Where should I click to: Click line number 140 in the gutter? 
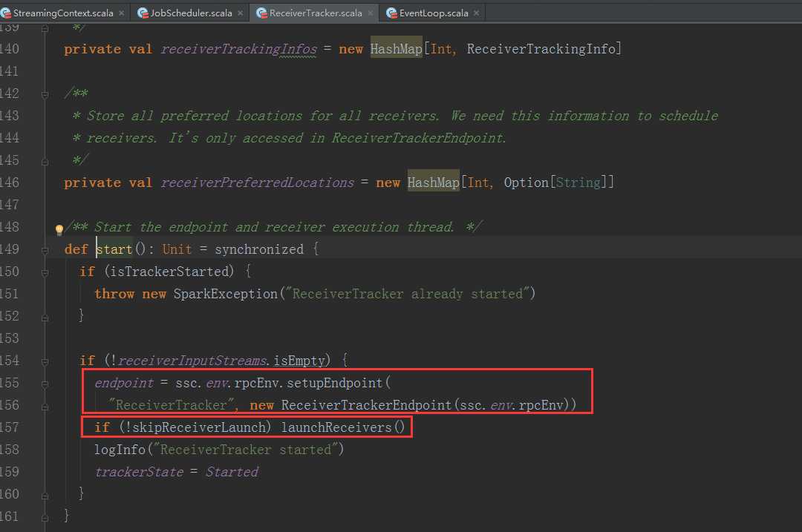tap(9, 49)
